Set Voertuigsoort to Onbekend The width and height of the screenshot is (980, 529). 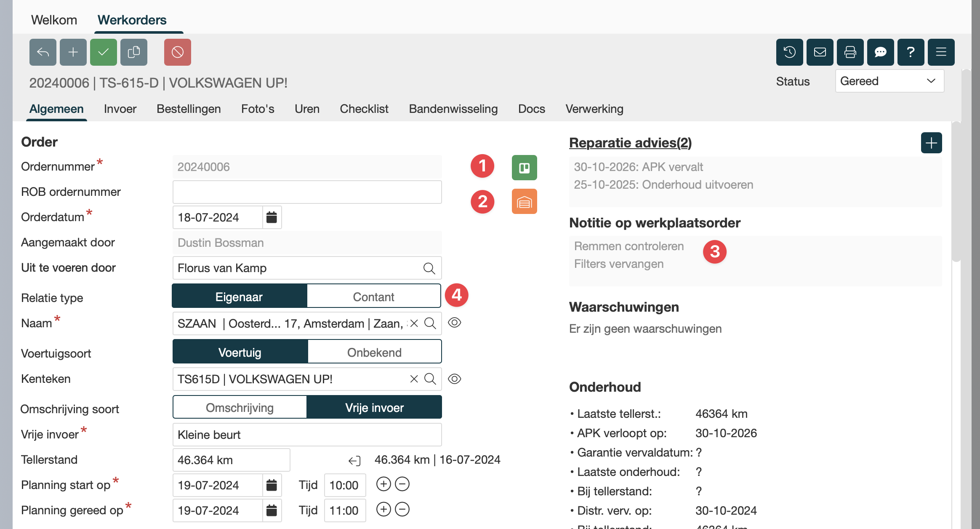[374, 353]
